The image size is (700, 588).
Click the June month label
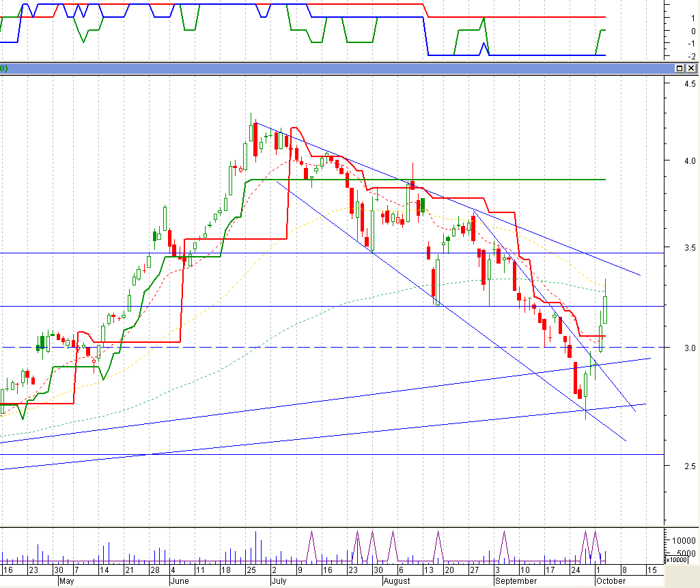point(180,581)
